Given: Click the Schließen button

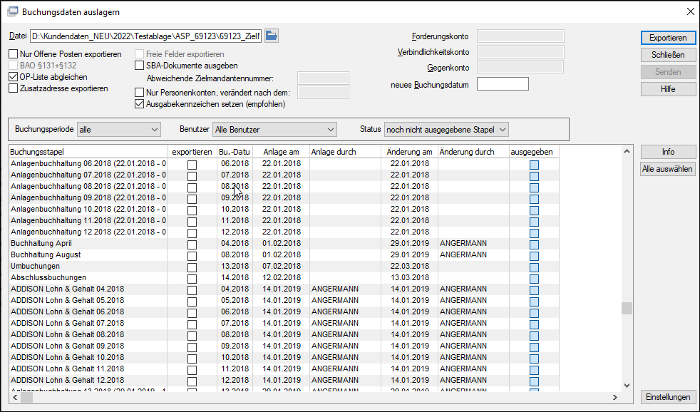Looking at the screenshot, I should [x=668, y=55].
